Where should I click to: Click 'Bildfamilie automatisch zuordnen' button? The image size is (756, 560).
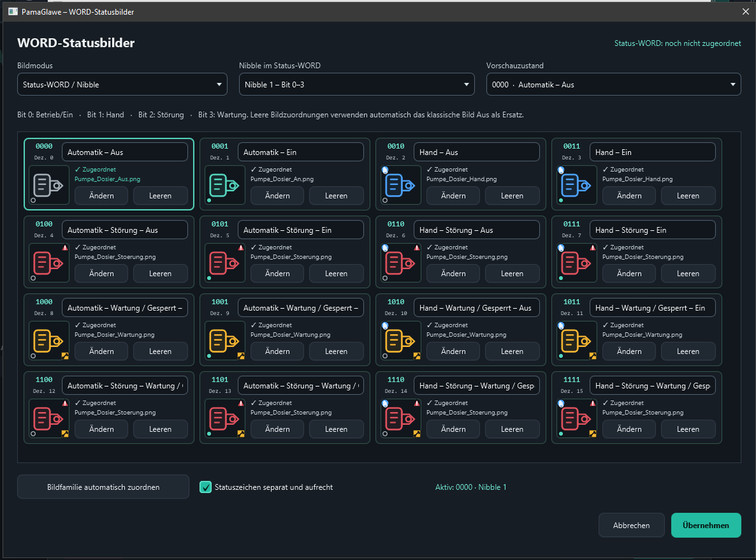[x=103, y=487]
